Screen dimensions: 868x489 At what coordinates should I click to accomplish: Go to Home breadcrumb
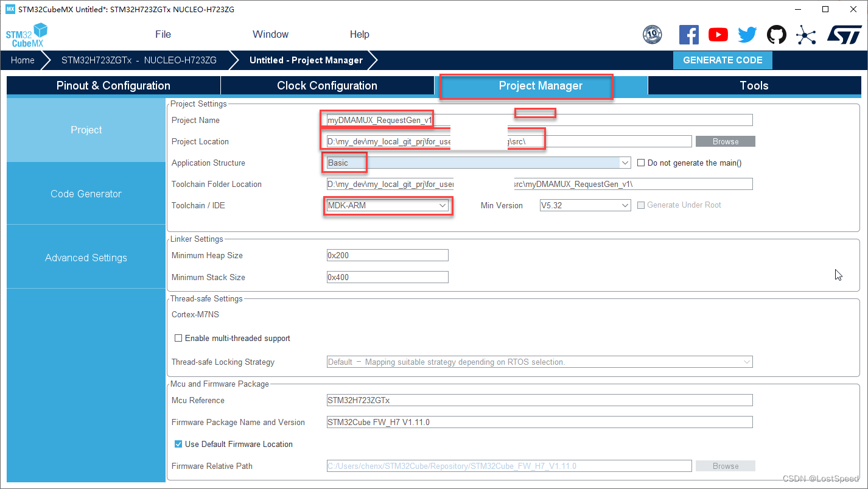click(x=23, y=60)
